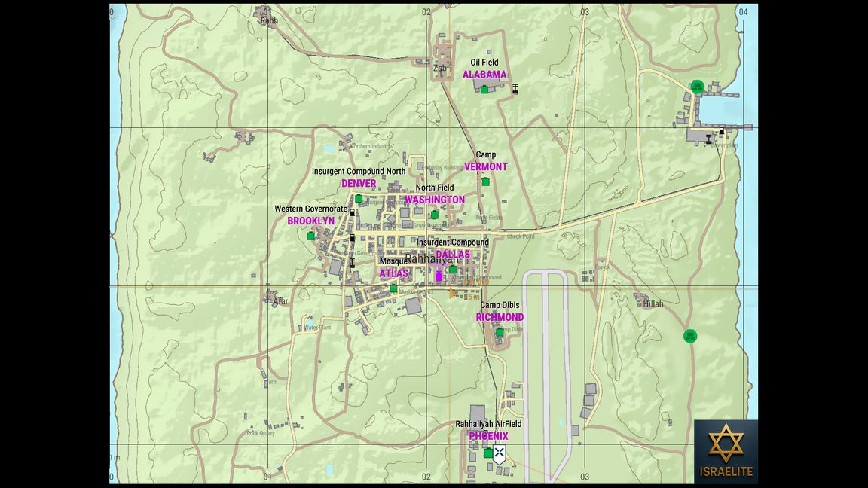Viewport: 868px width, 488px height.
Task: Click the Check Point location label
Action: pos(520,236)
